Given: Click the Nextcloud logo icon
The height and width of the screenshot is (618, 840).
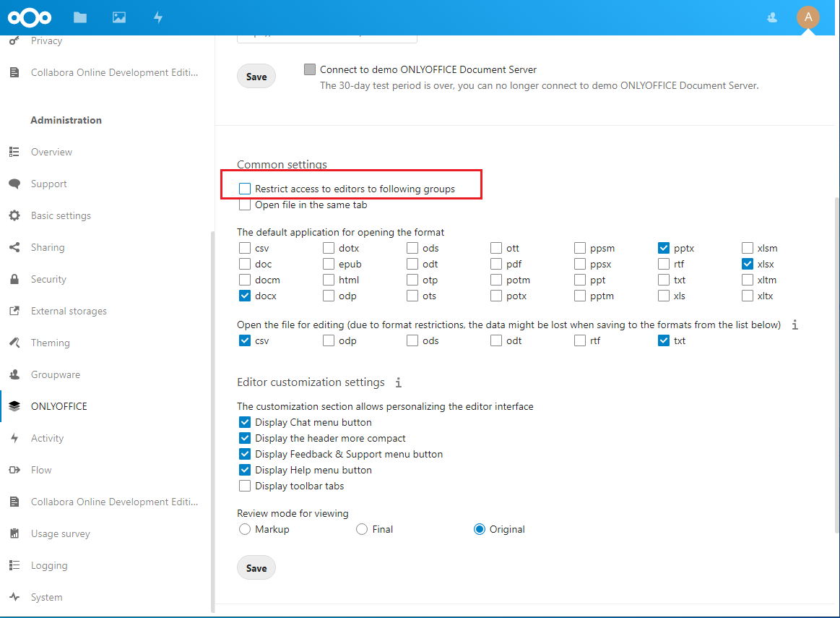Looking at the screenshot, I should (30, 17).
